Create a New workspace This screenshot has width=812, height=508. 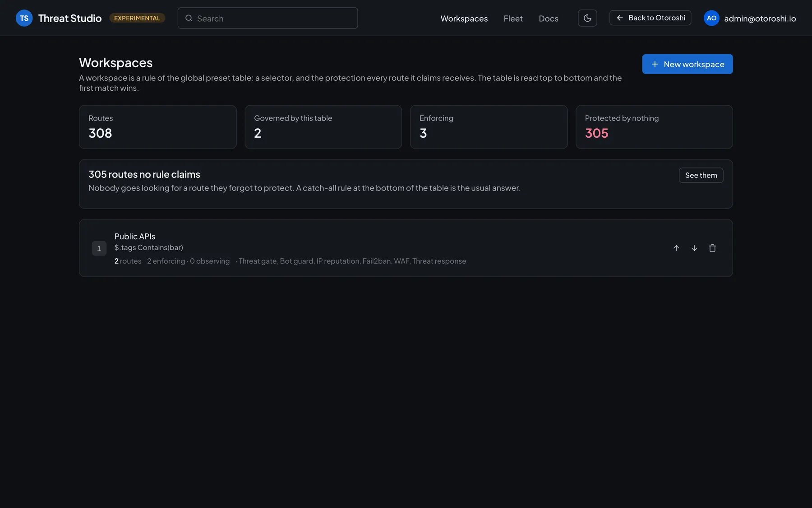(687, 64)
